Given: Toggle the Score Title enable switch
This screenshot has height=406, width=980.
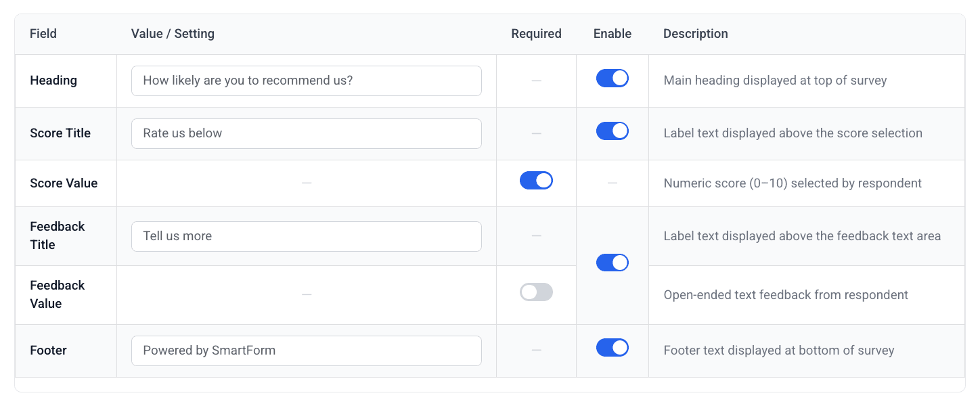Looking at the screenshot, I should click(612, 131).
